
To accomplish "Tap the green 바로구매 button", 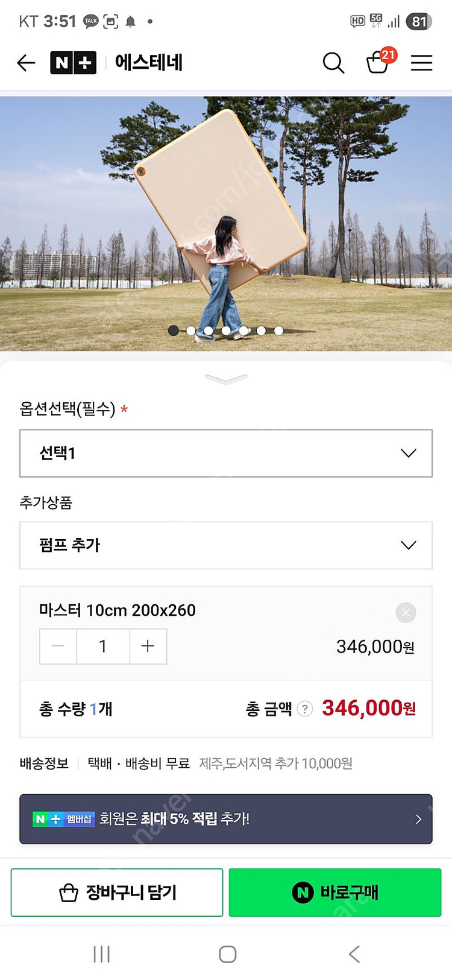I will tap(335, 893).
